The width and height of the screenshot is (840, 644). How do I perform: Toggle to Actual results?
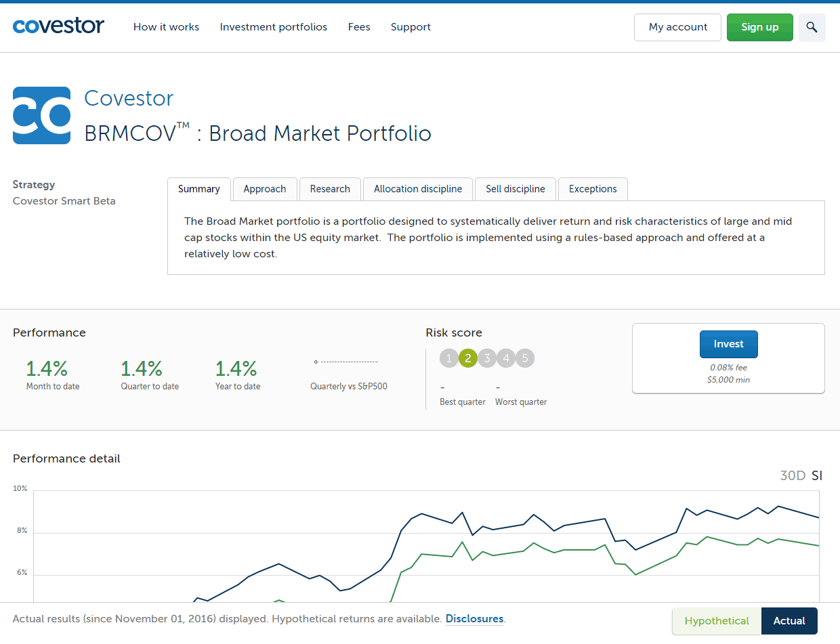point(789,621)
